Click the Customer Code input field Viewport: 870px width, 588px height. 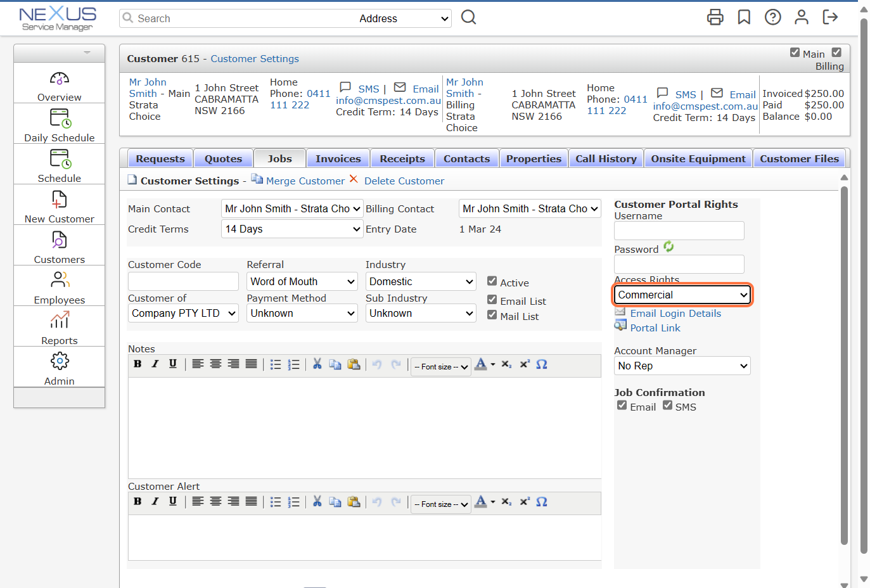click(183, 281)
